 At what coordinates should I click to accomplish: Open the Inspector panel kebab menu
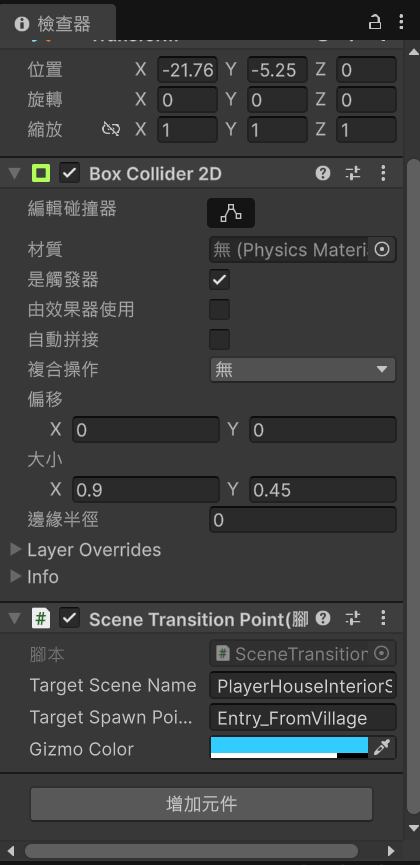point(401,22)
